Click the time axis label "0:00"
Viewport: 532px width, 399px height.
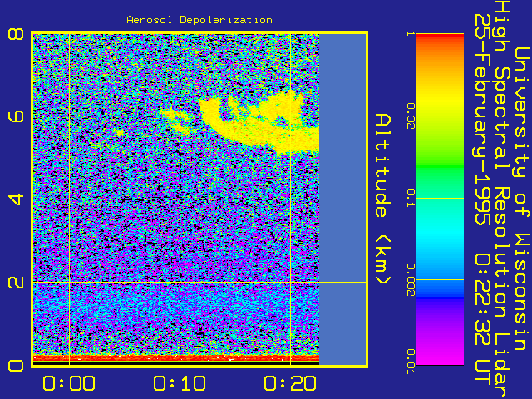point(69,383)
